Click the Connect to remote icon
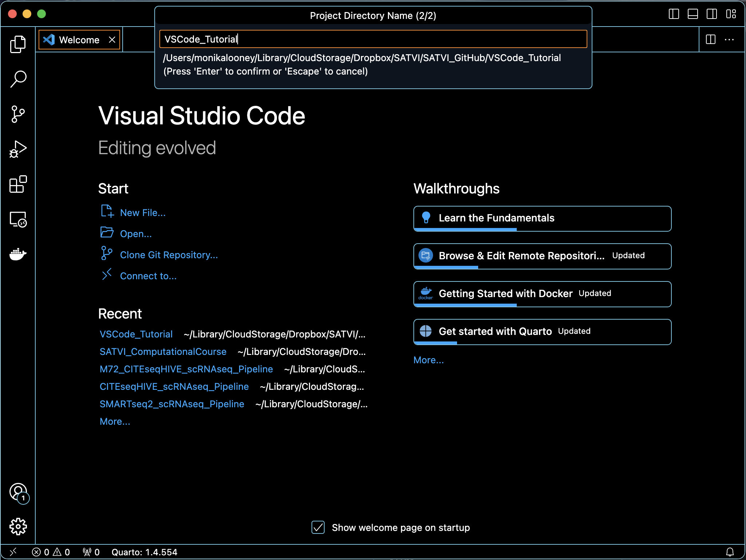 [x=107, y=275]
